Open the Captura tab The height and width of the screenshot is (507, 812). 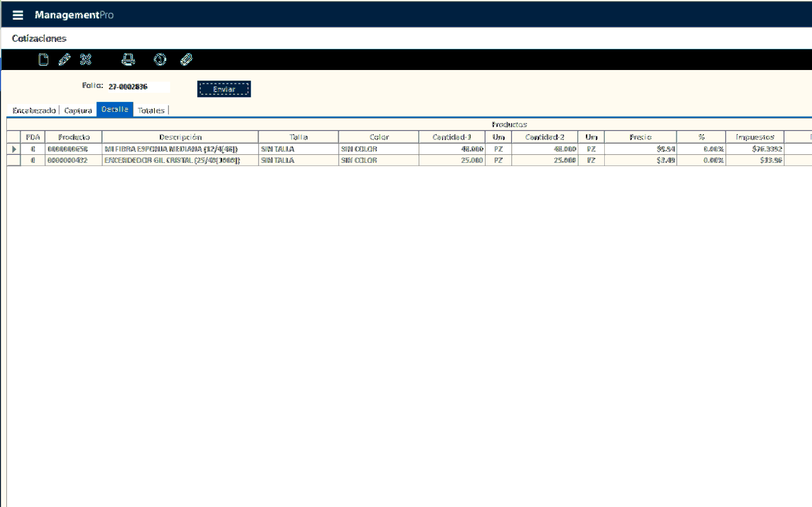[x=78, y=110]
